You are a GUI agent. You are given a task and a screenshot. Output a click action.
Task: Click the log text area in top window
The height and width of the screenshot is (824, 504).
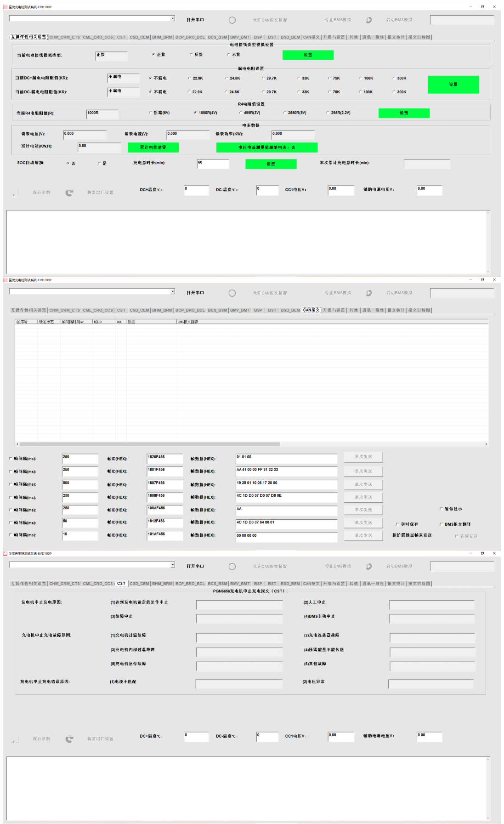pos(247,242)
